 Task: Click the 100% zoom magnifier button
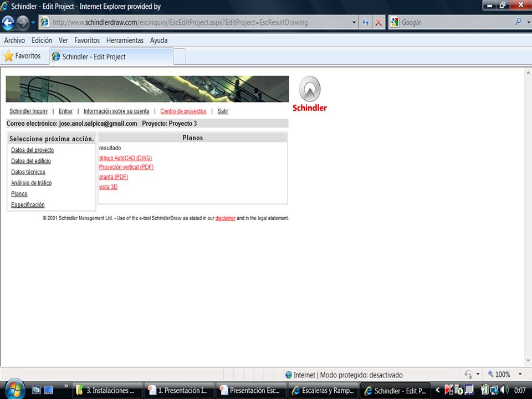tap(499, 374)
